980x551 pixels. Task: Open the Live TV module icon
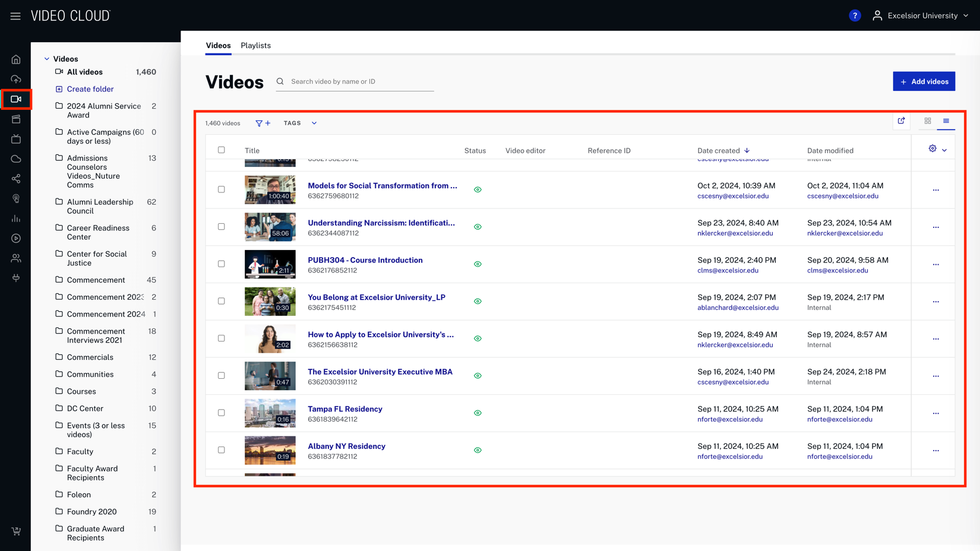16,139
